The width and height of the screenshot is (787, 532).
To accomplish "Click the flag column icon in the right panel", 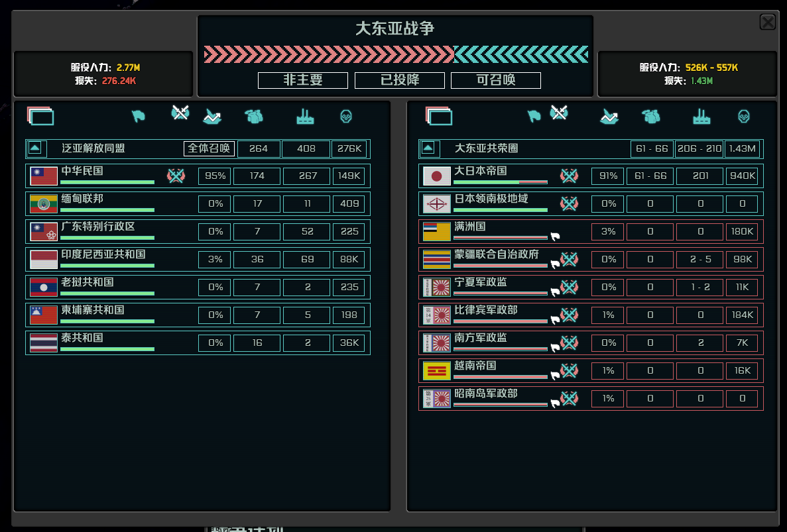I will click(x=534, y=117).
